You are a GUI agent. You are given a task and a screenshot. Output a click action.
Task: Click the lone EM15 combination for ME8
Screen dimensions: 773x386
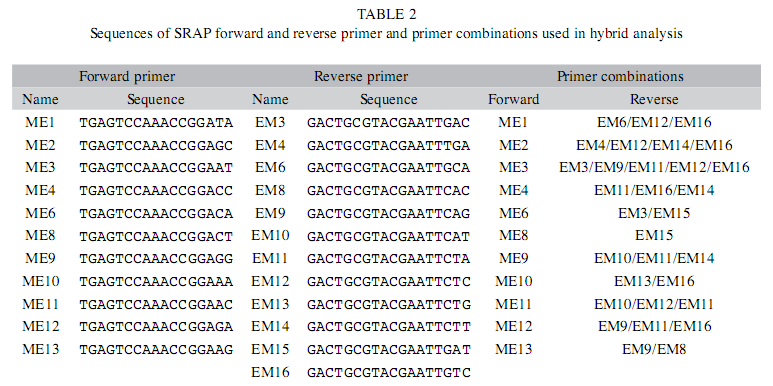click(x=654, y=236)
